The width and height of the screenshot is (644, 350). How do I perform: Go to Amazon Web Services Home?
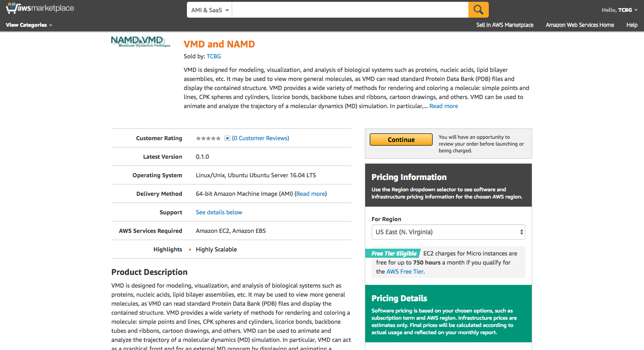pyautogui.click(x=580, y=25)
